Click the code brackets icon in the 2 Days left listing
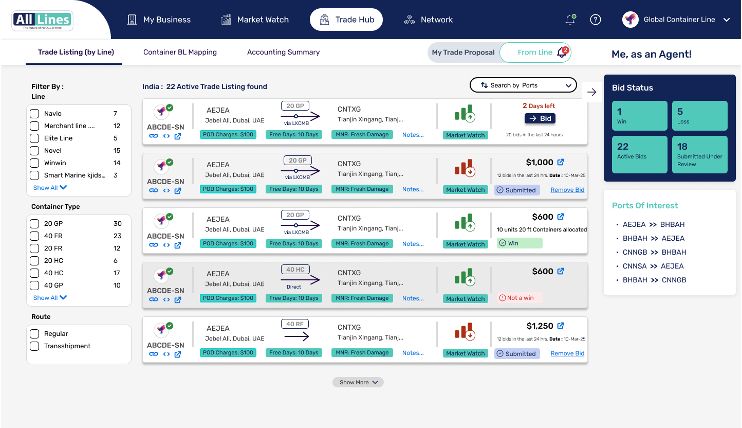 pyautogui.click(x=166, y=136)
